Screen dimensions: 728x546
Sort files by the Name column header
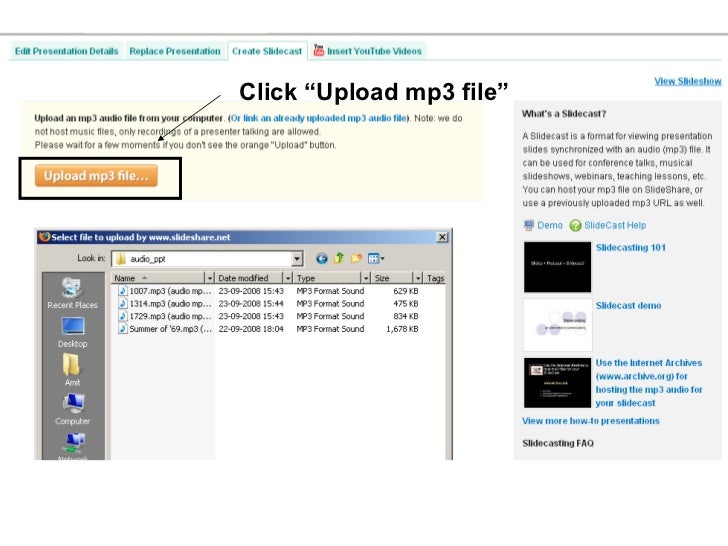tap(158, 278)
